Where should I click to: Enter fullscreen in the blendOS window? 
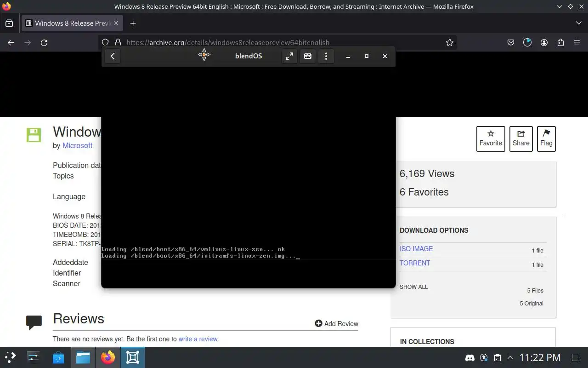(289, 56)
